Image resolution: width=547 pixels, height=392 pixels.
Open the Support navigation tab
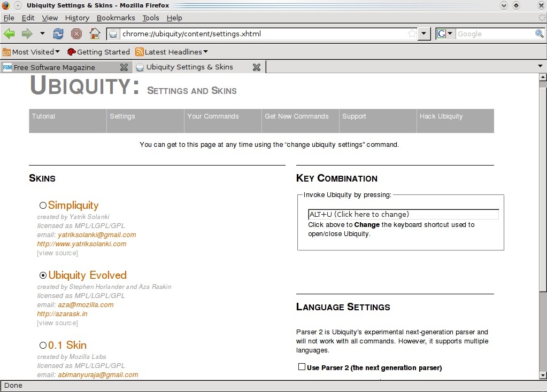378,121
